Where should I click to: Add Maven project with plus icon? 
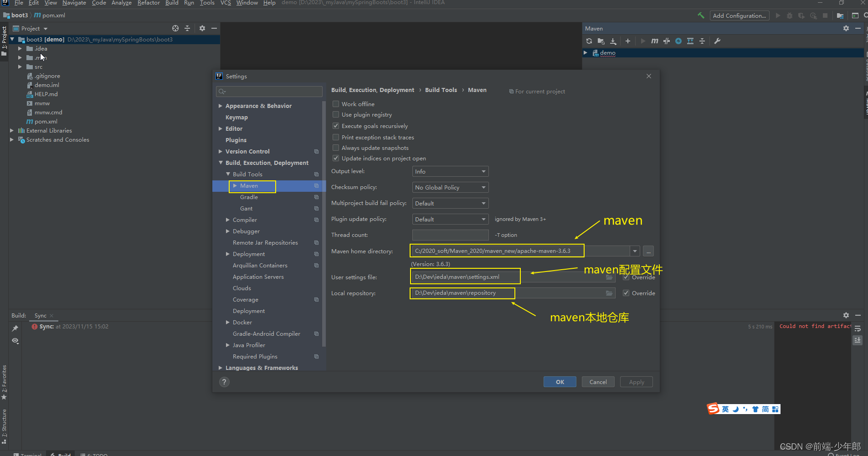pos(628,41)
